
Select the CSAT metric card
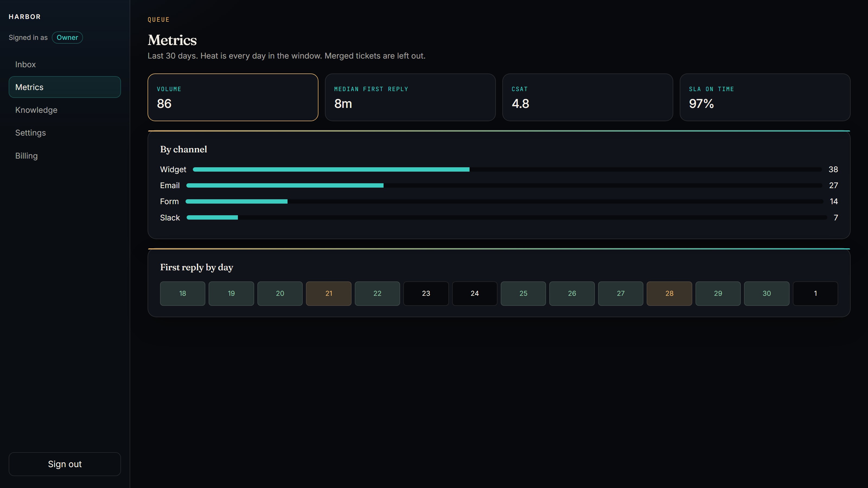pyautogui.click(x=588, y=97)
